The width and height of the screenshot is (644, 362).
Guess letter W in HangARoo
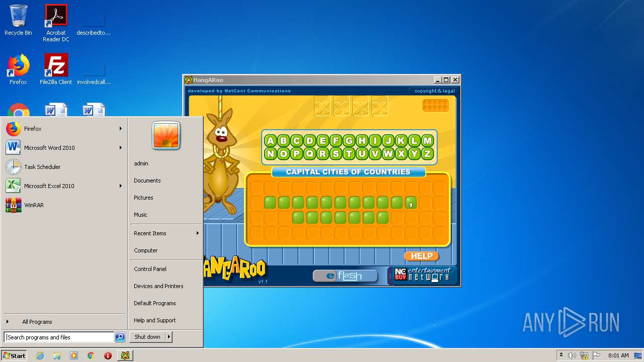(388, 154)
